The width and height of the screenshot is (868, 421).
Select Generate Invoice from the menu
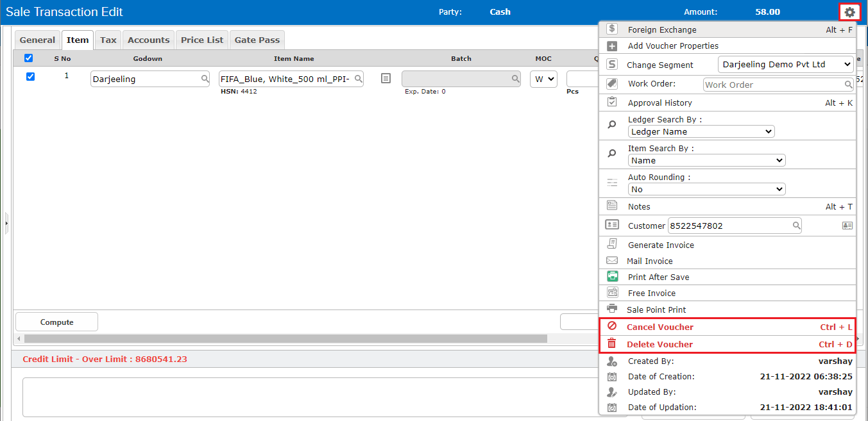click(661, 245)
